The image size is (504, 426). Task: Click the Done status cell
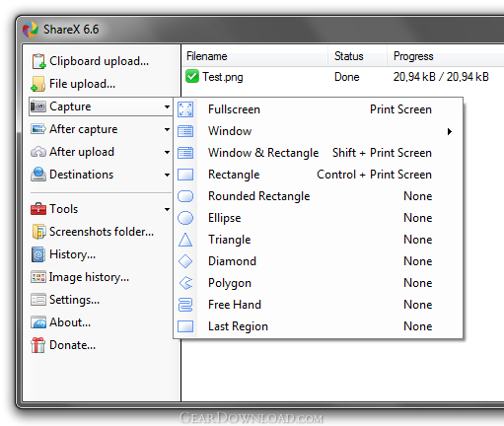pyautogui.click(x=347, y=77)
